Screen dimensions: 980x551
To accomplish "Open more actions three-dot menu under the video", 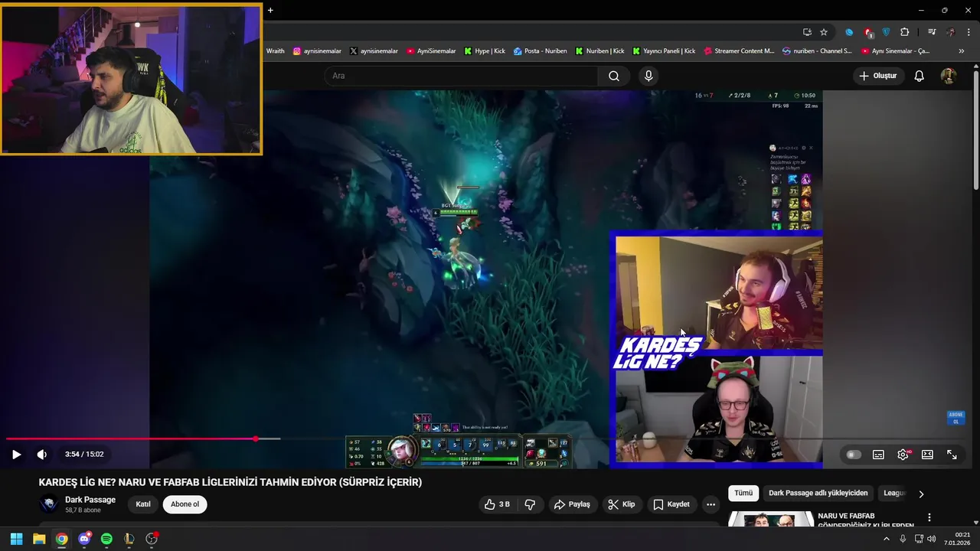I will coord(710,504).
